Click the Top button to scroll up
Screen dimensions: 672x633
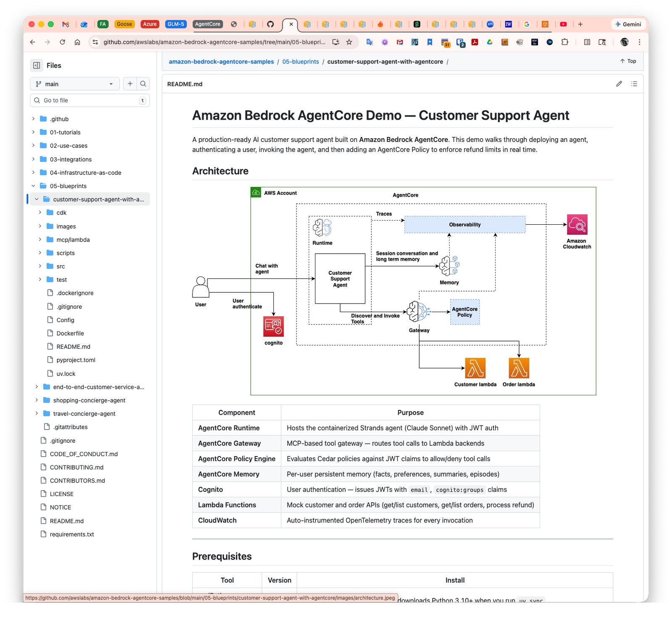click(627, 61)
